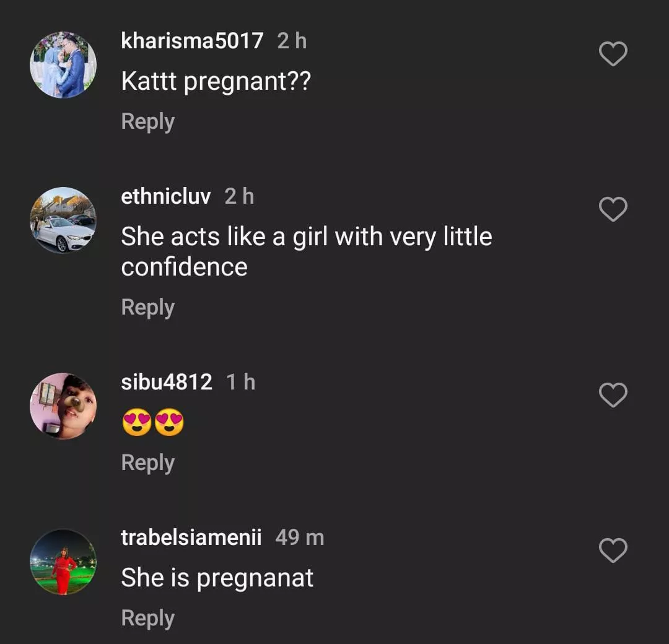This screenshot has height=644, width=669.
Task: Go to ethnicluv's profile via username
Action: [x=166, y=197]
